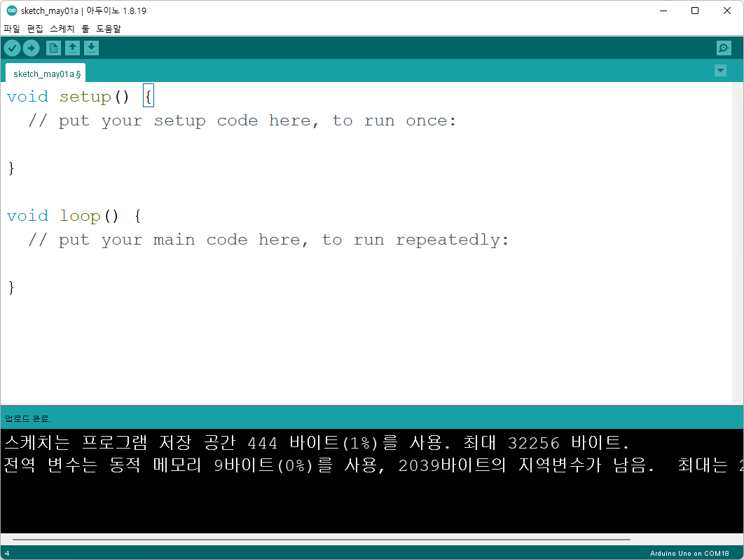Image resolution: width=744 pixels, height=560 pixels.
Task: Open the Serial Monitor magnifier icon
Action: (x=724, y=48)
